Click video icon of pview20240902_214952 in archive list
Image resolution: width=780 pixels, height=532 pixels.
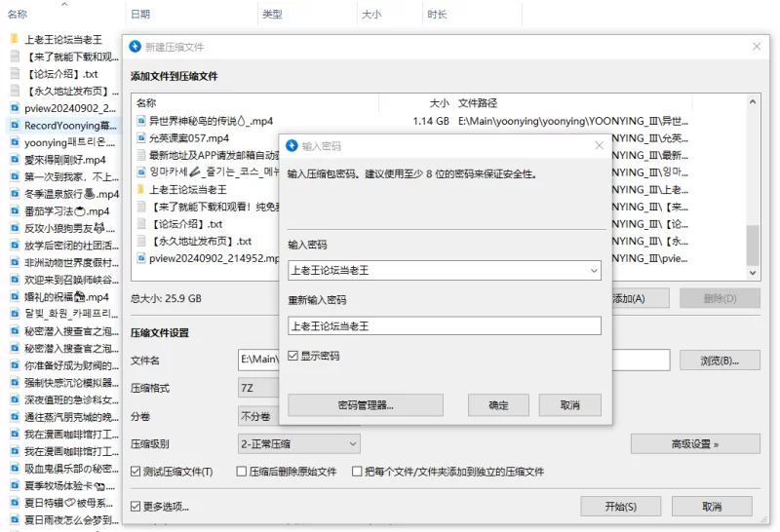pyautogui.click(x=141, y=258)
